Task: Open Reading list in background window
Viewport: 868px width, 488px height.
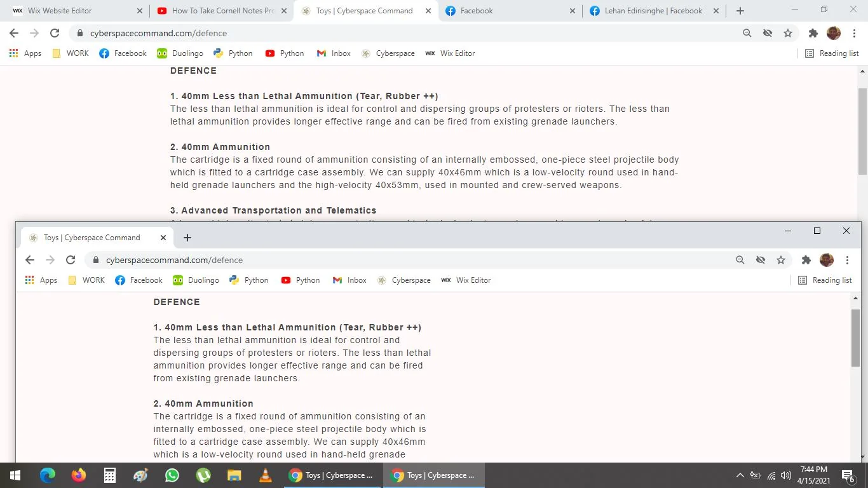Action: click(832, 53)
